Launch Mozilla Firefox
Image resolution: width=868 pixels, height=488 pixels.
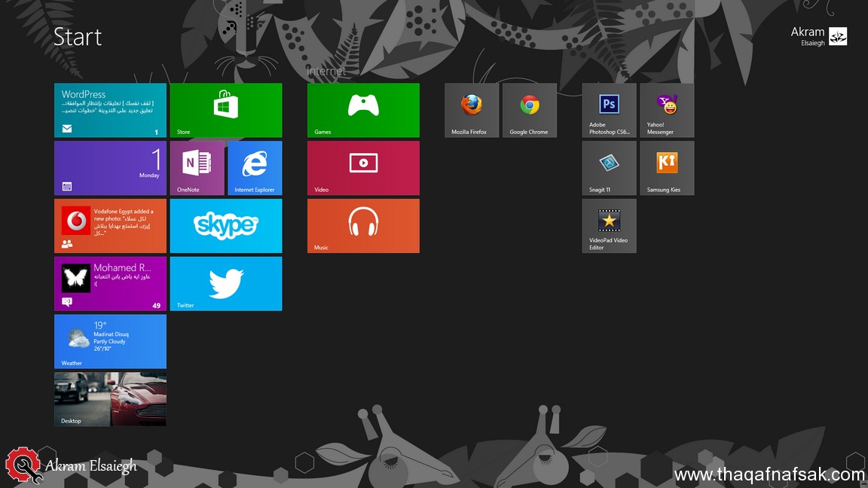tap(472, 110)
